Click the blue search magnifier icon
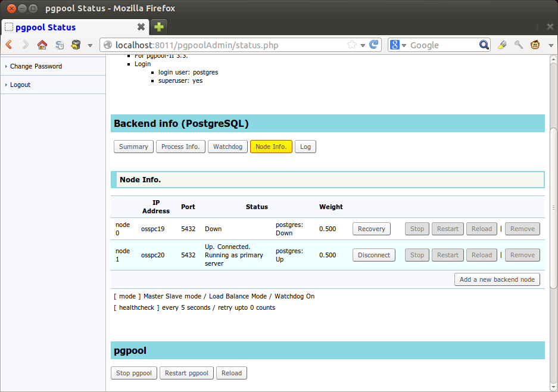This screenshot has height=392, width=558. pyautogui.click(x=484, y=45)
